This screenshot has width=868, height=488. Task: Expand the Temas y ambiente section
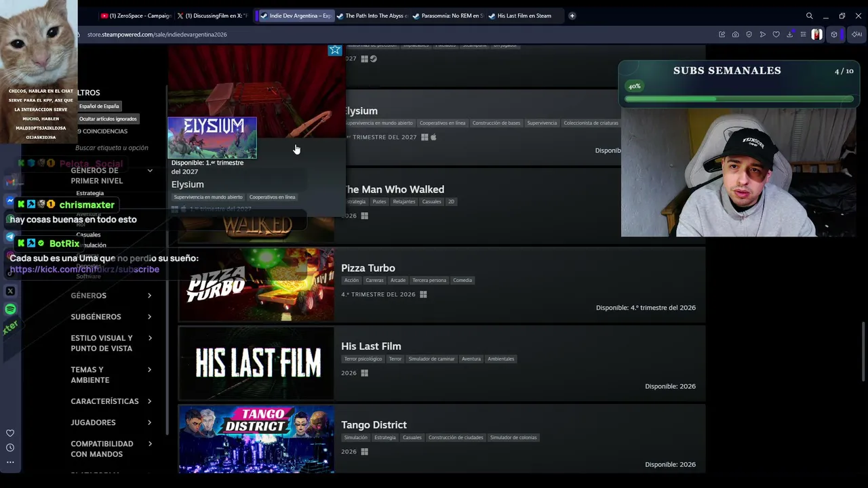[x=111, y=375]
